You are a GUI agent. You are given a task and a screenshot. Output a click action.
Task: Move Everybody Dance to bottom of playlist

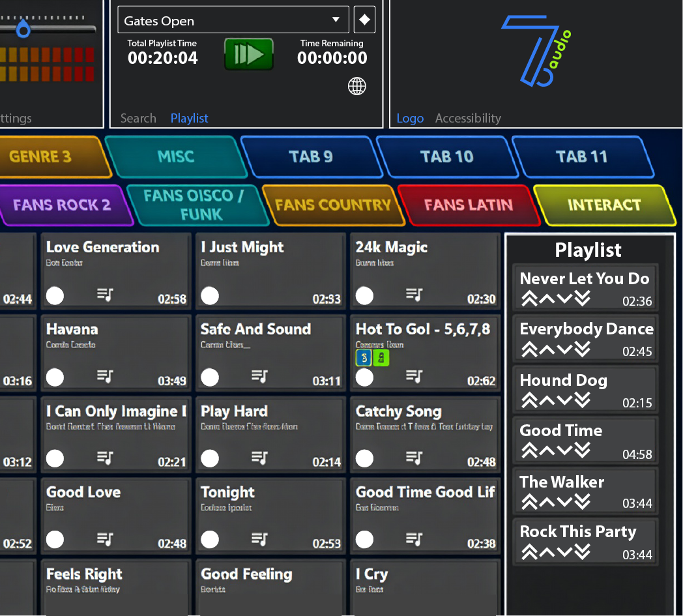click(x=583, y=349)
